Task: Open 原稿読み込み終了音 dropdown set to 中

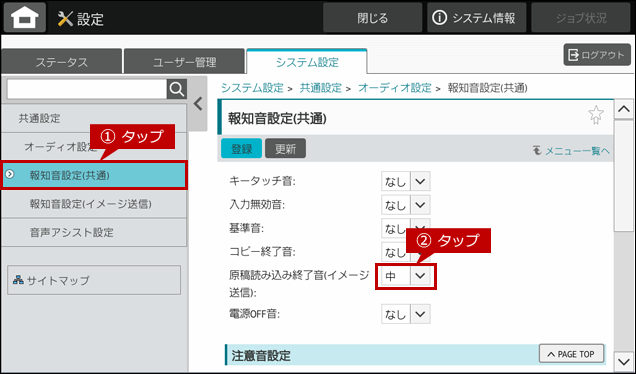Action: point(406,276)
